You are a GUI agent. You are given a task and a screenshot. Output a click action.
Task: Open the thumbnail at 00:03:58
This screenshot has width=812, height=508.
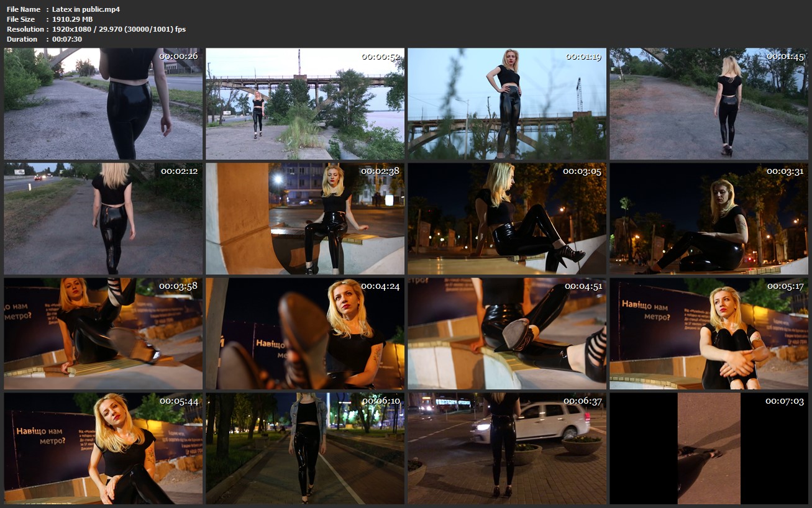coord(103,333)
